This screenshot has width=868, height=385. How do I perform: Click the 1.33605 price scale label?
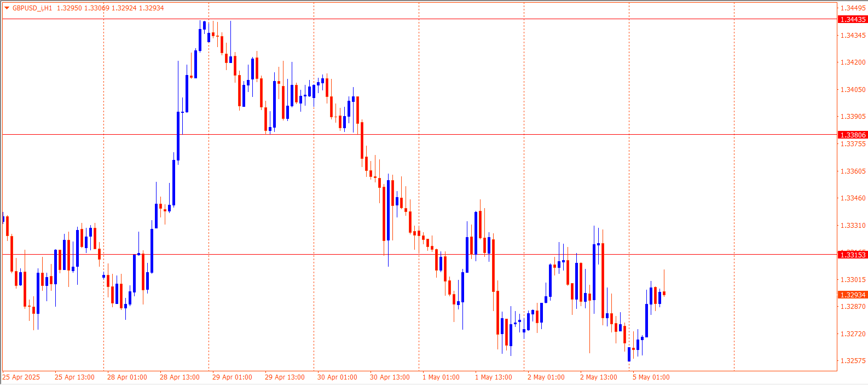pyautogui.click(x=853, y=171)
